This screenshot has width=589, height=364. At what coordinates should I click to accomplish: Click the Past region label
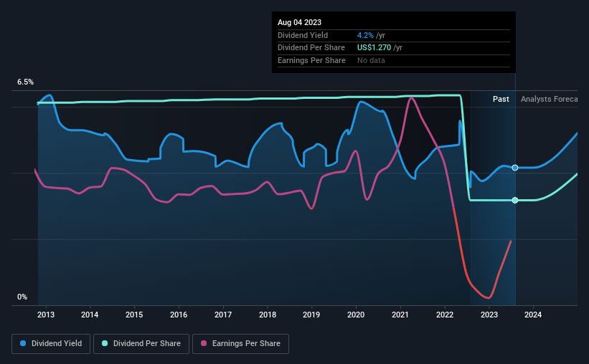[501, 99]
